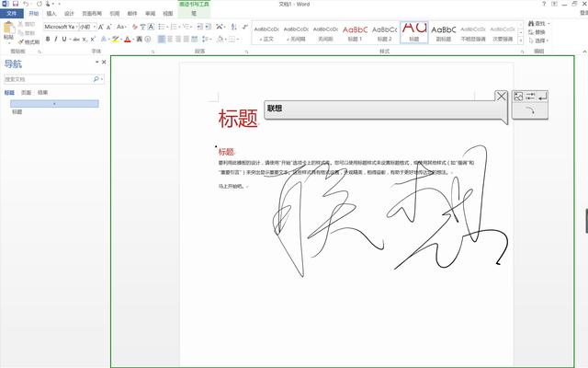The image size is (588, 368).
Task: Toggle Underline formatting
Action: (64, 39)
